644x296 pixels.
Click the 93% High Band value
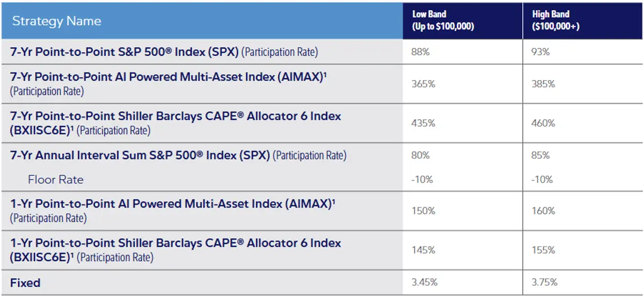[x=540, y=52]
